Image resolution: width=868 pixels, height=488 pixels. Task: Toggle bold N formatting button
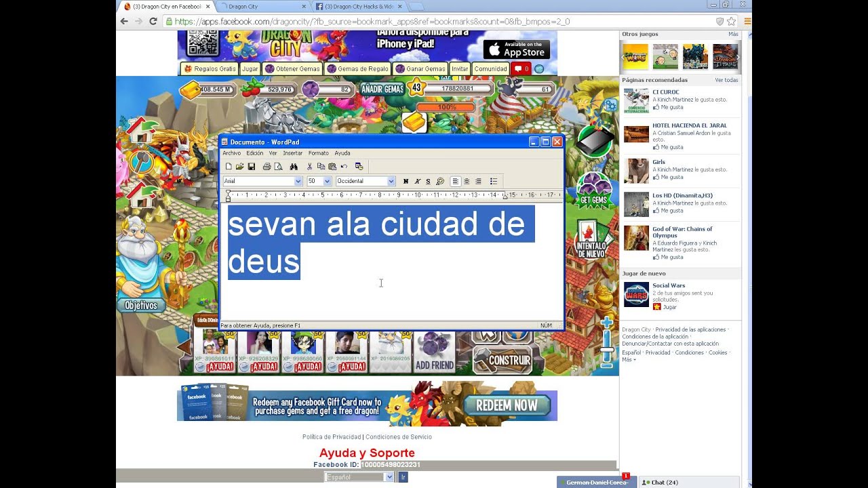click(x=406, y=181)
